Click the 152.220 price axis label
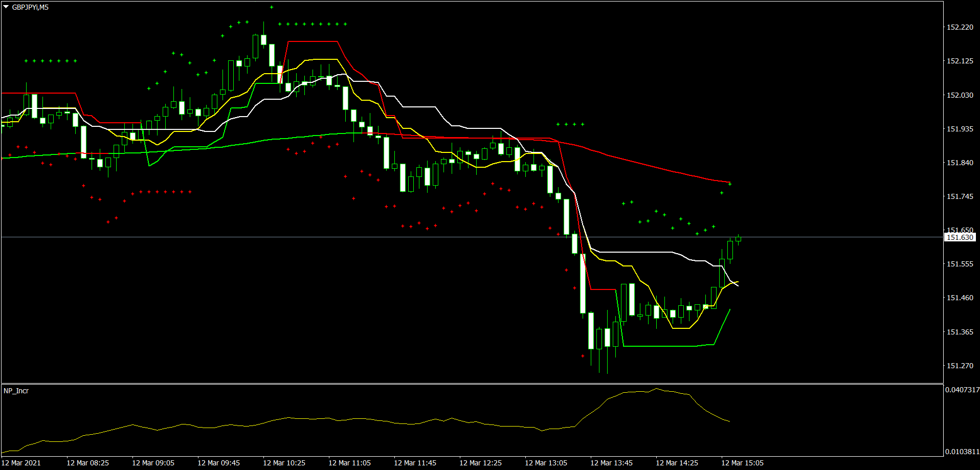 [960, 27]
